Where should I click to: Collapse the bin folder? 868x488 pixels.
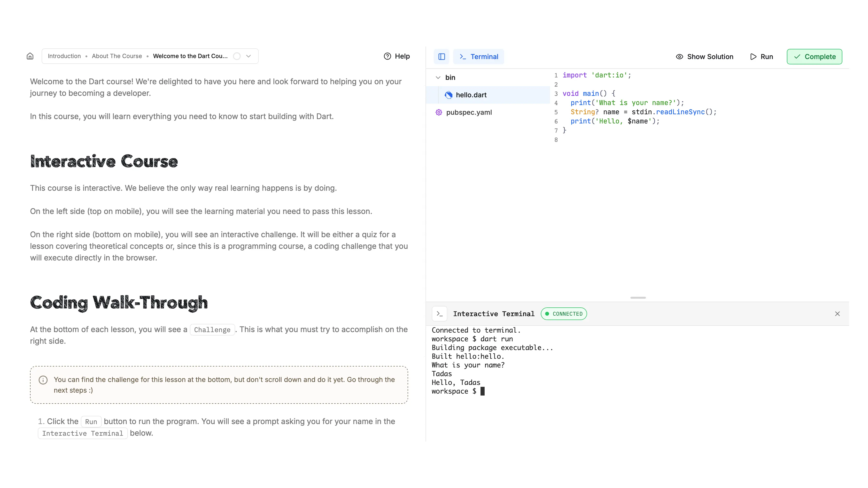tap(438, 77)
